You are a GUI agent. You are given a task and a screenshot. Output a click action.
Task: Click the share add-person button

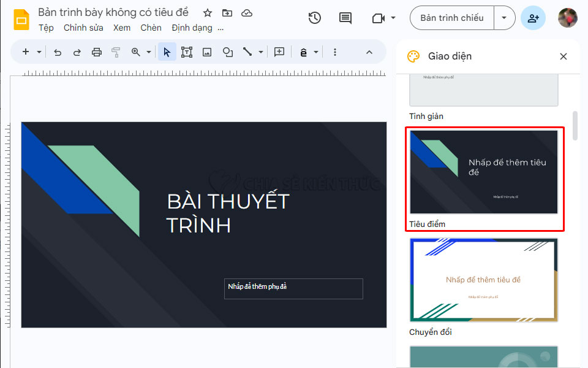(x=533, y=18)
